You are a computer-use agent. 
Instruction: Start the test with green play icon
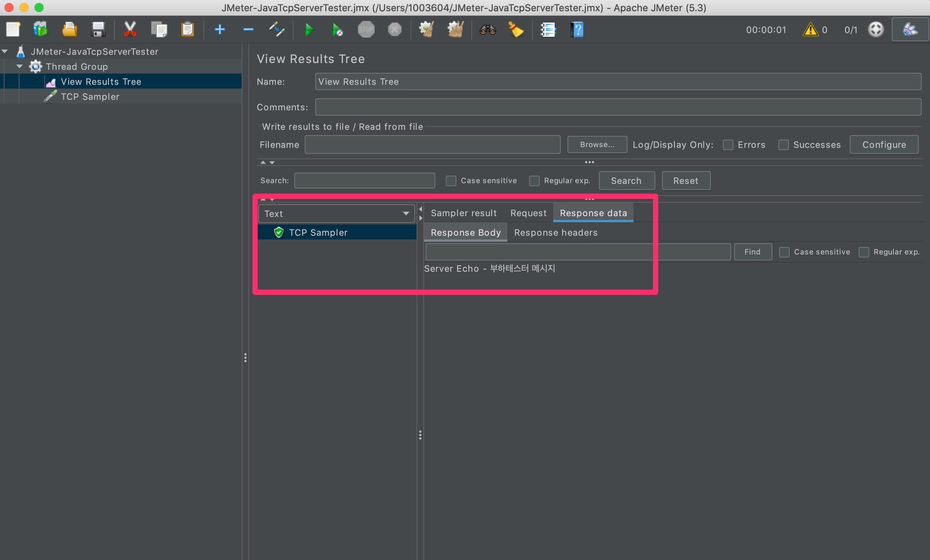point(309,29)
